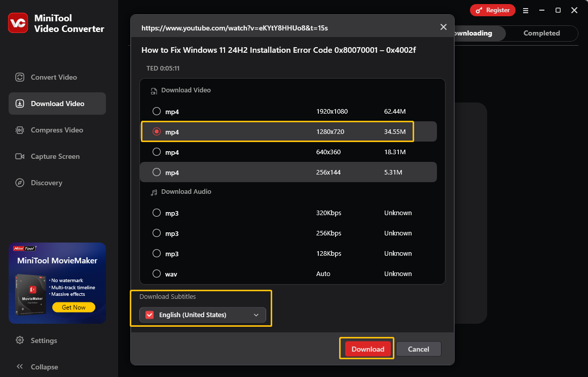Switch to the Completed tab

(x=541, y=33)
